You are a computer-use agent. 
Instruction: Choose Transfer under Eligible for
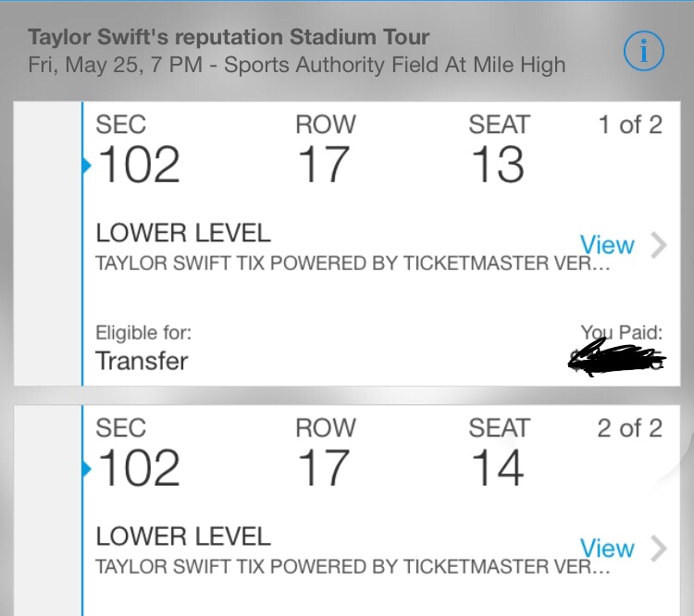click(x=142, y=361)
